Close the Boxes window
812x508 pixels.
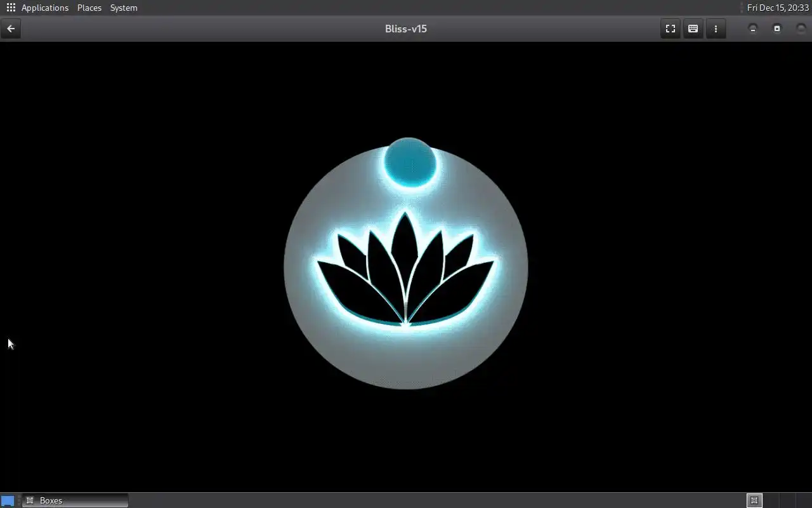click(801, 29)
